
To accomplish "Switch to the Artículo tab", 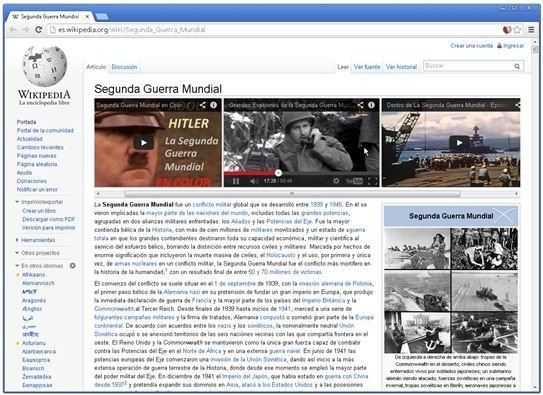I will [96, 67].
